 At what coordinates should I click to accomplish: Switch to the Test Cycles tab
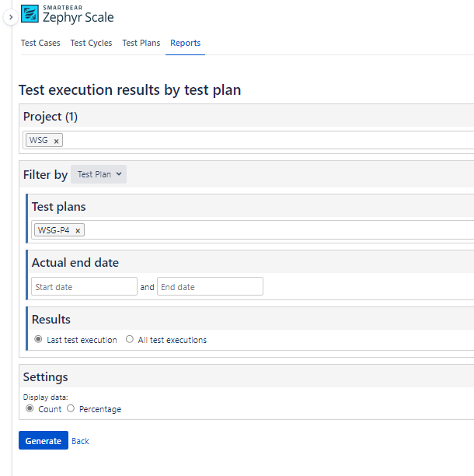91,44
